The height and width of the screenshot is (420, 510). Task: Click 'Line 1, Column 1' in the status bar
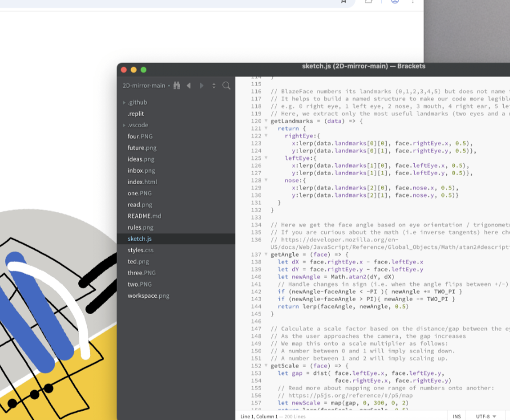coord(260,415)
